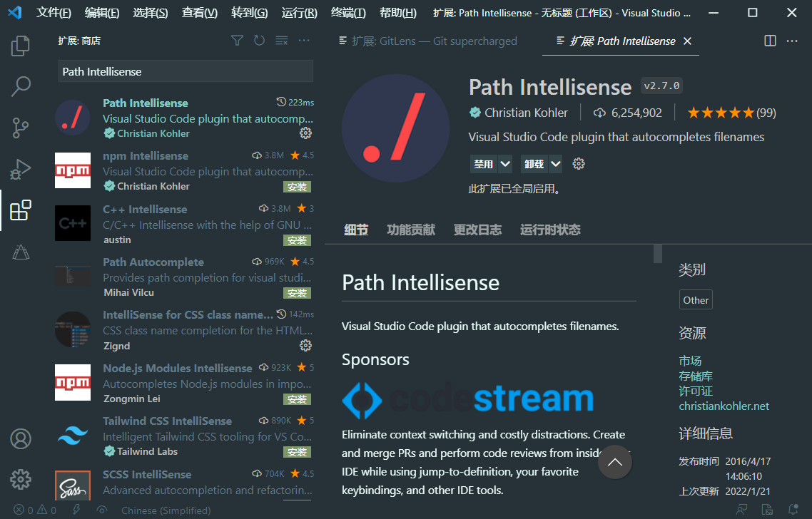Click the lightning icon in status bar

[76, 510]
